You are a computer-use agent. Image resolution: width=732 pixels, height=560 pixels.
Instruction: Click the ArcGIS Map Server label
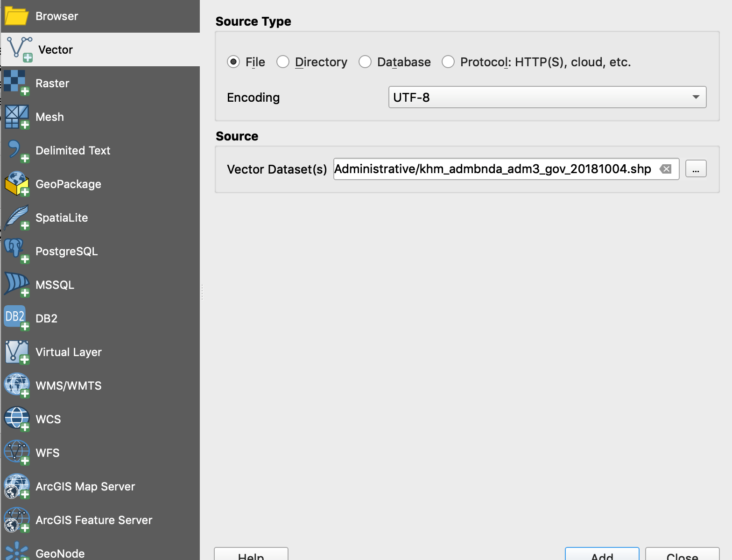(85, 486)
